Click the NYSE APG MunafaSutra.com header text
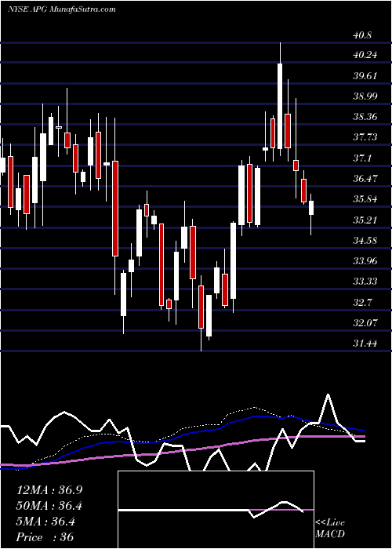 (62, 9)
